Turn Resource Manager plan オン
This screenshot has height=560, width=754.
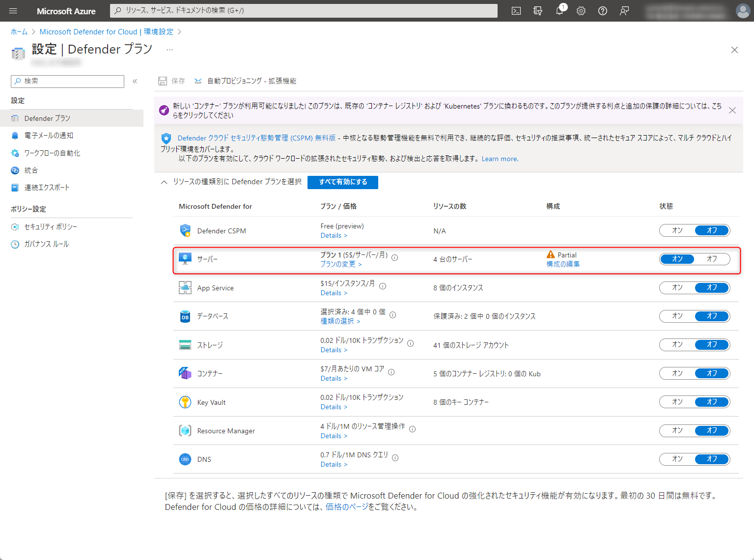tap(677, 430)
